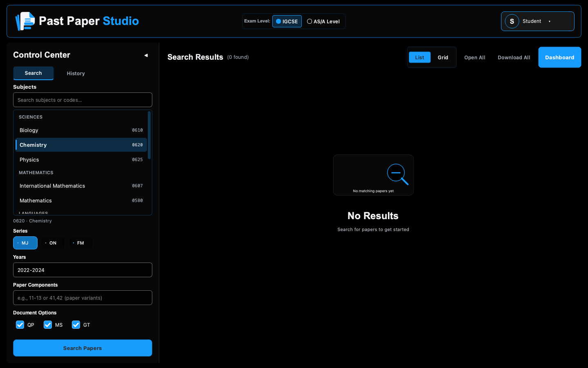Toggle the ON series chip

(x=53, y=243)
